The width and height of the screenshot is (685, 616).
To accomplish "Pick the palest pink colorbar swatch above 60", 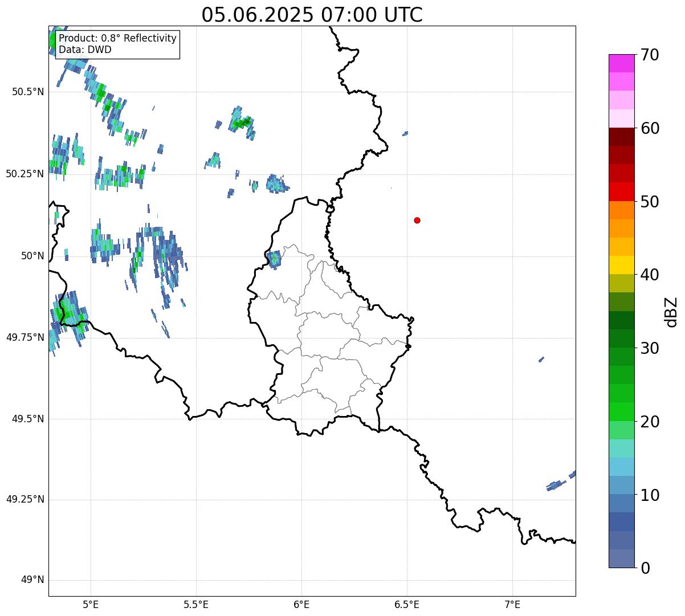I will [621, 119].
